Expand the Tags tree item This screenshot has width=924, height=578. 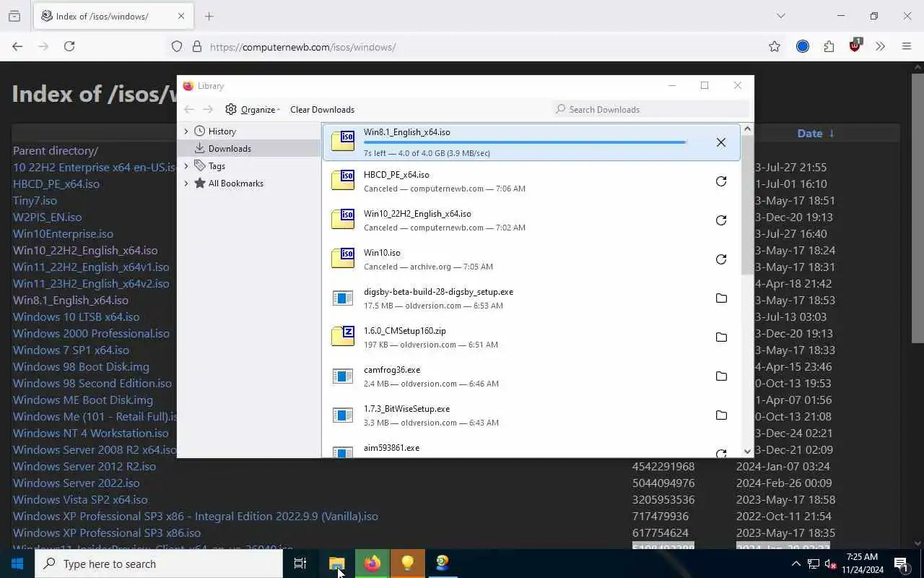pyautogui.click(x=186, y=166)
